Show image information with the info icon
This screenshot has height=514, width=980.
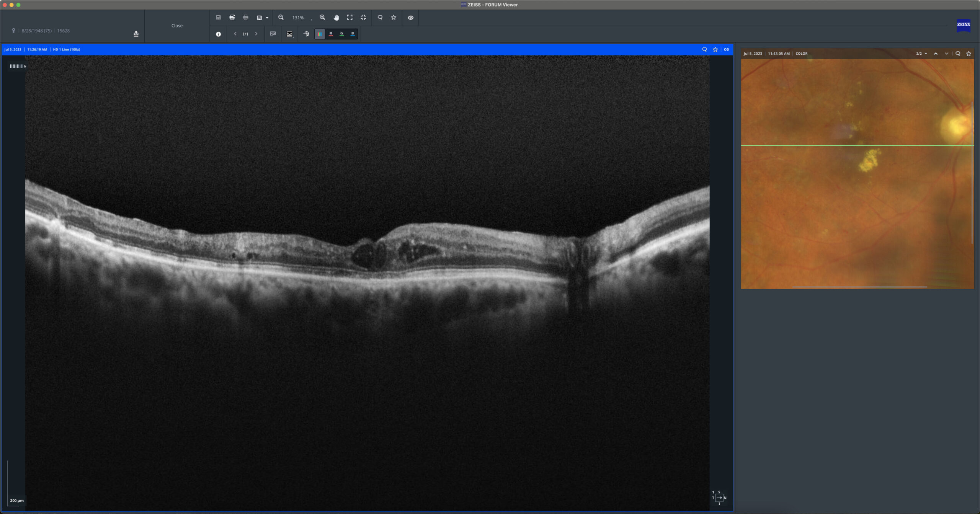click(218, 34)
